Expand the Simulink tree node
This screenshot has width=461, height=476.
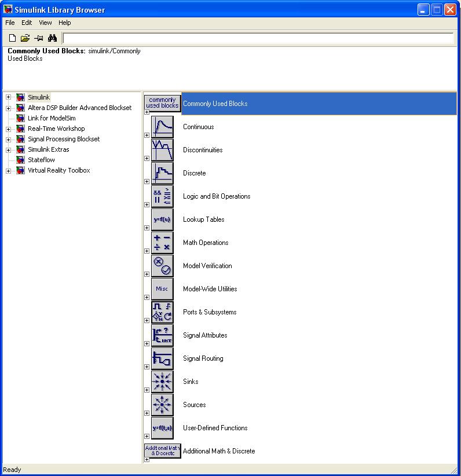(x=9, y=97)
